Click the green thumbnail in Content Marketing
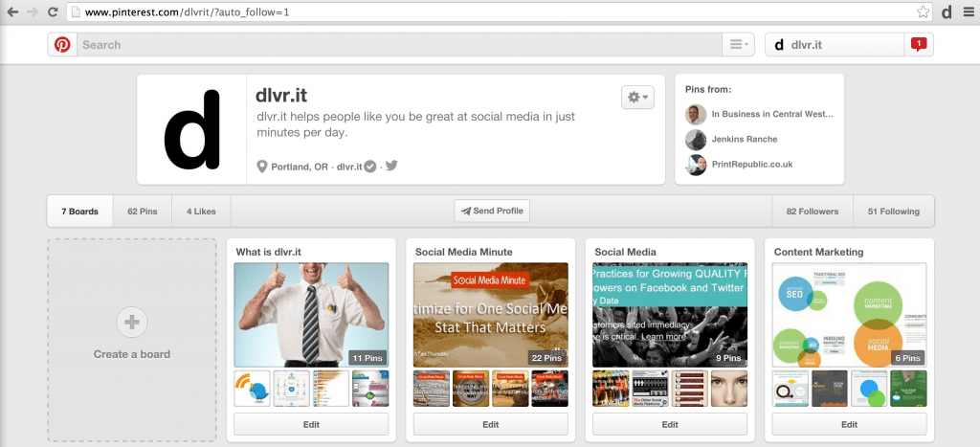This screenshot has height=447, width=980. point(909,389)
